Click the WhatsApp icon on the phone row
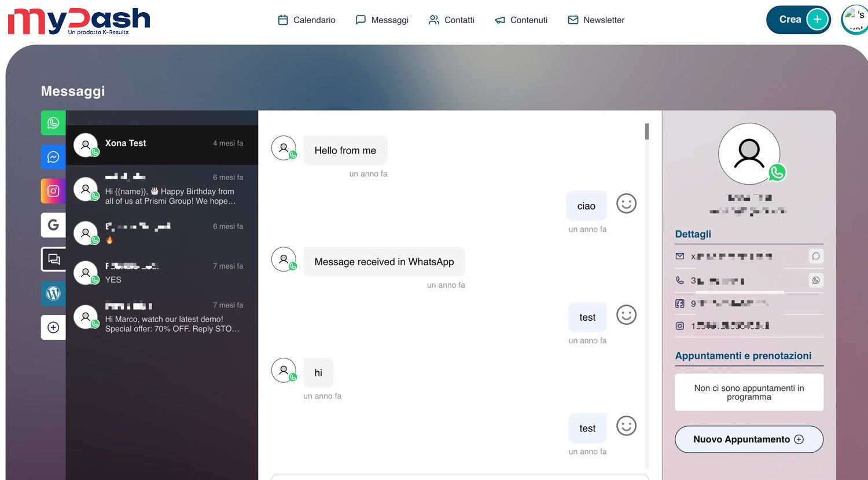This screenshot has height=480, width=868. 816,280
